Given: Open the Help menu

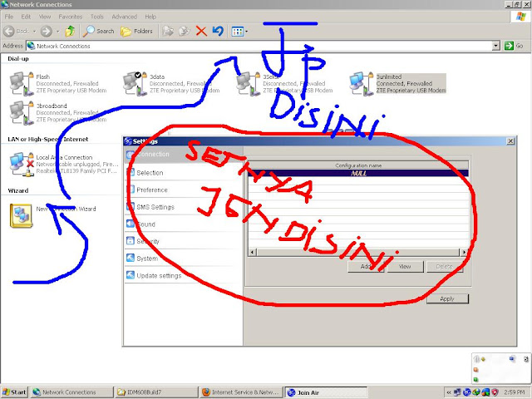Looking at the screenshot, I should [150, 17].
